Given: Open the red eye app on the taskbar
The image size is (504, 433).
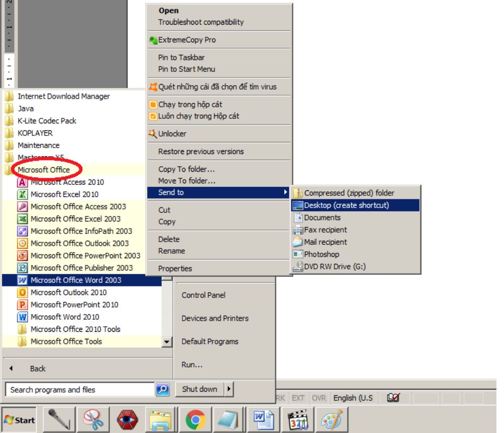Looking at the screenshot, I should 128,419.
